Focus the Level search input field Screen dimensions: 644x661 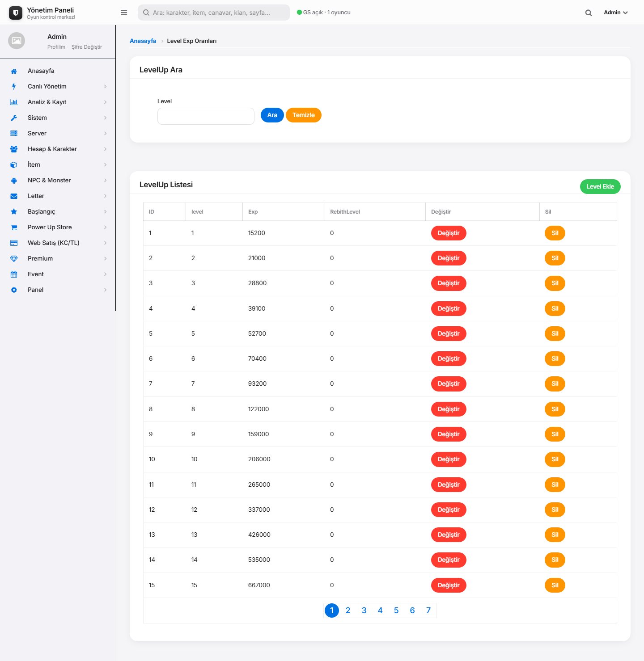(206, 116)
